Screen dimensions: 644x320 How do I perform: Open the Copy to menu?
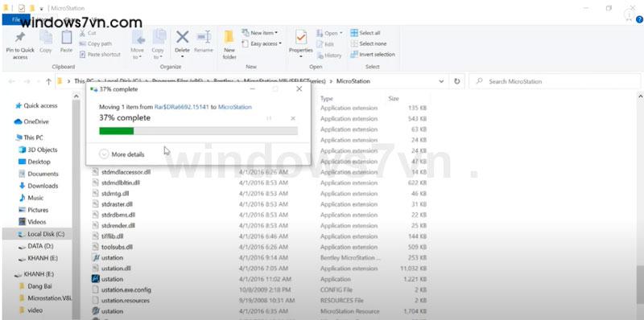[x=158, y=45]
